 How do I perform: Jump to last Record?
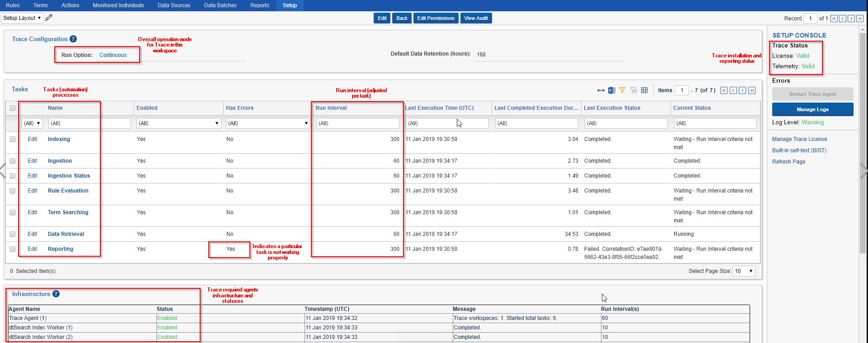860,19
